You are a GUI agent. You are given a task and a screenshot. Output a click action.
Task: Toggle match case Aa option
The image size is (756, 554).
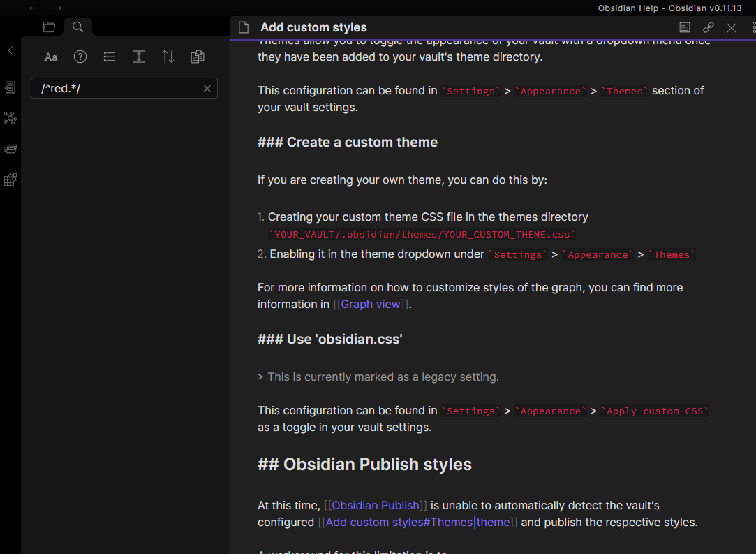pos(51,57)
